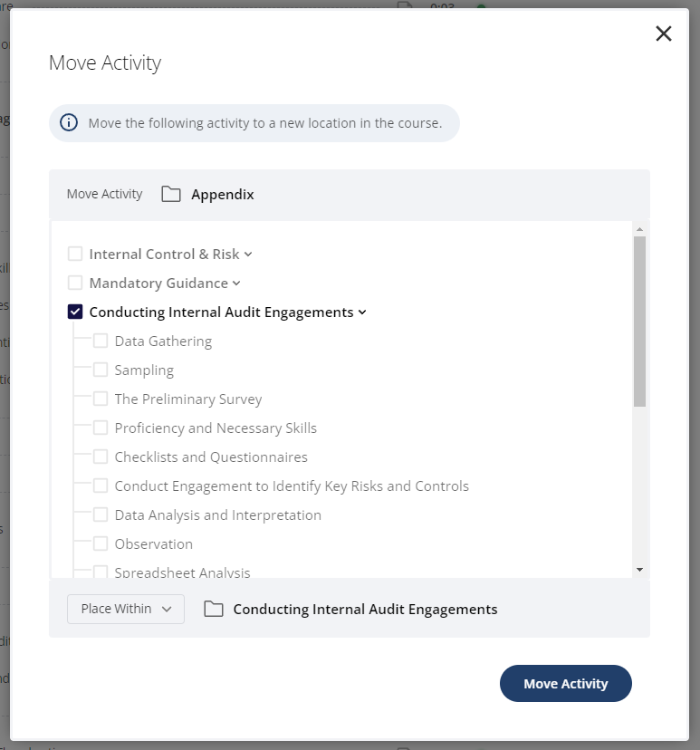Click the scrollbar down arrow
Viewport: 700px width, 750px height.
pyautogui.click(x=639, y=569)
